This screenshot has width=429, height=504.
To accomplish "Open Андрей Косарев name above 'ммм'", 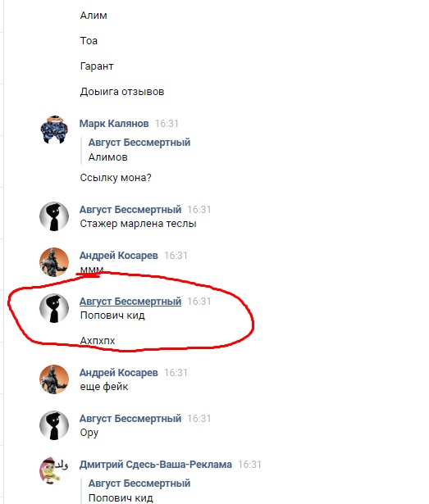I will click(x=119, y=256).
